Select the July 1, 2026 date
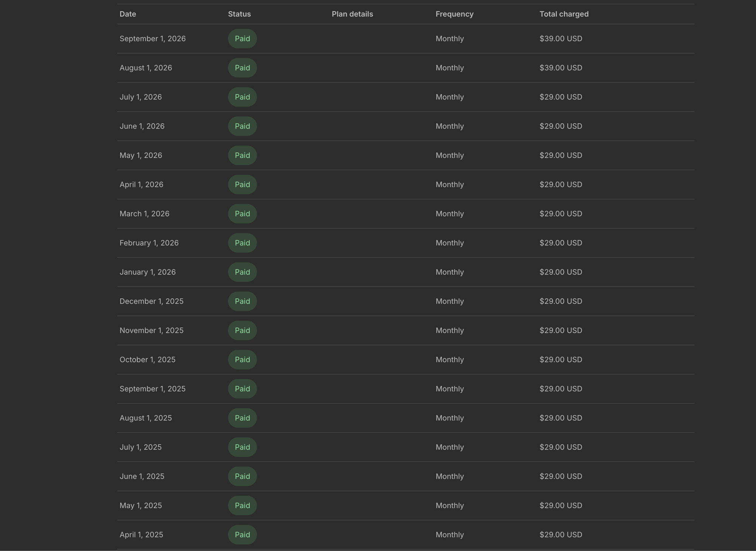The image size is (756, 551). click(141, 97)
